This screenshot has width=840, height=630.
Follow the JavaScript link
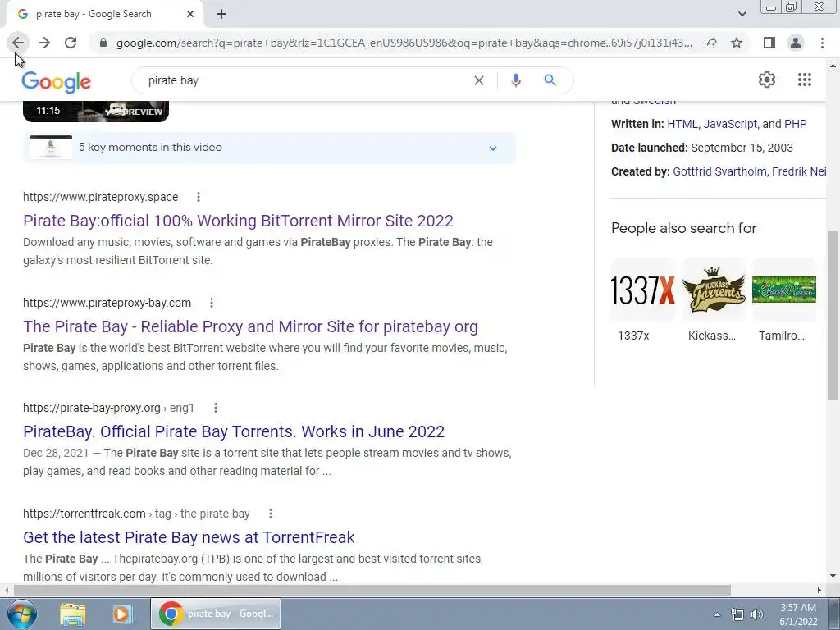[x=730, y=125]
